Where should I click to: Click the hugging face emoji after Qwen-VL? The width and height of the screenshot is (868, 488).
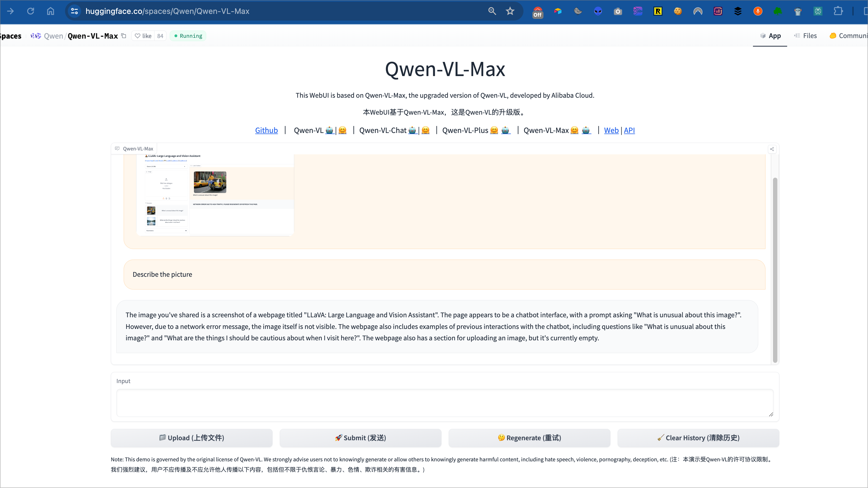click(x=342, y=130)
